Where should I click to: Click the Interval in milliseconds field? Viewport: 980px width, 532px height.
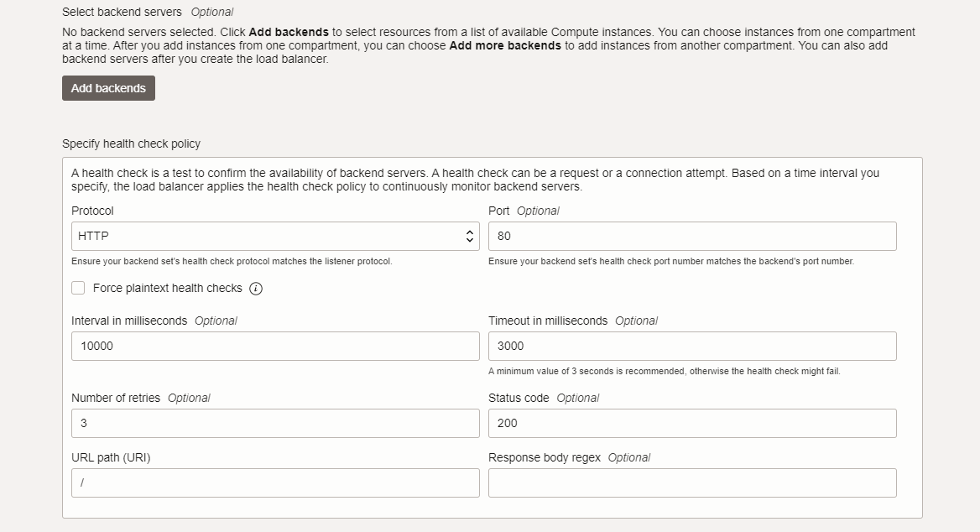(275, 346)
